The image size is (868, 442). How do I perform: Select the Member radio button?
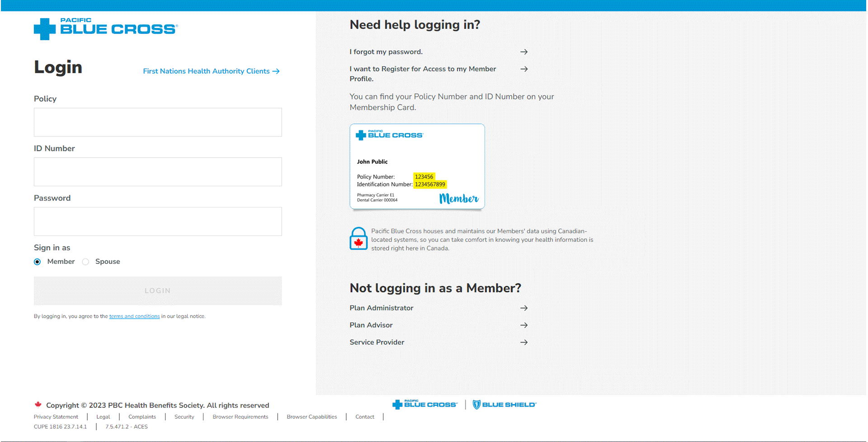(38, 262)
